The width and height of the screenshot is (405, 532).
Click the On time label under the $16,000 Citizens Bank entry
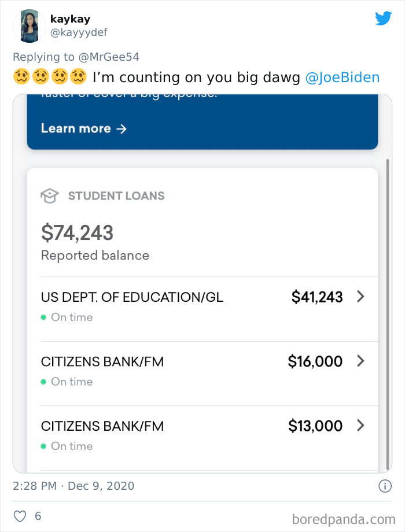[x=71, y=382]
